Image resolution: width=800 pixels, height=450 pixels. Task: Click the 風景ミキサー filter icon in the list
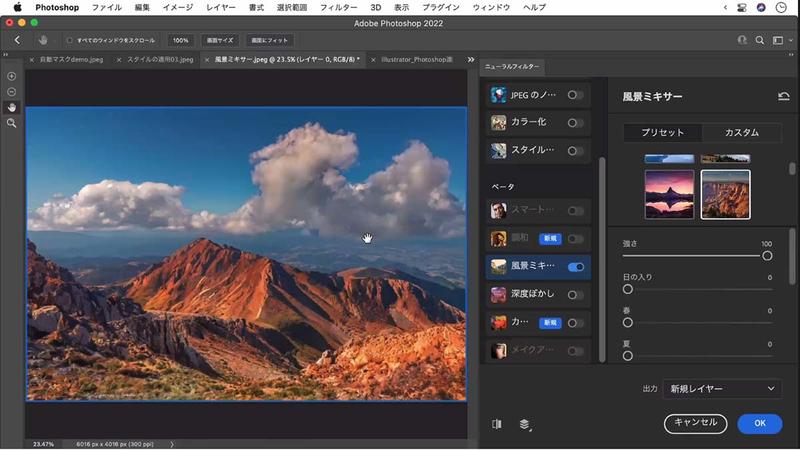coord(498,266)
